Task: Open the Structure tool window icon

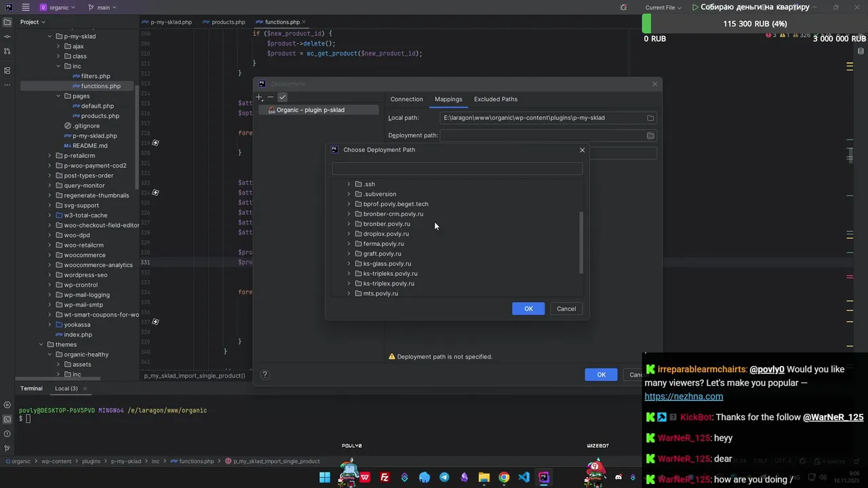Action: click(x=7, y=70)
